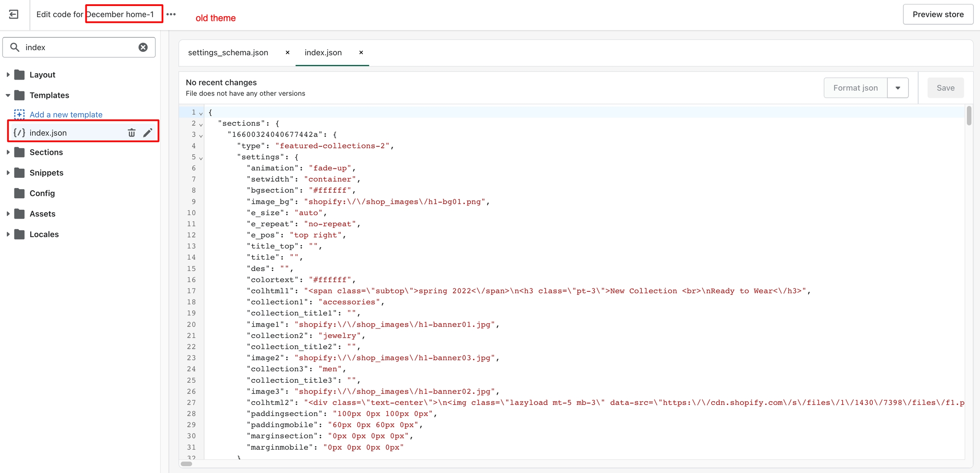This screenshot has height=473, width=980.
Task: Close the index.json tab
Action: pyautogui.click(x=361, y=52)
